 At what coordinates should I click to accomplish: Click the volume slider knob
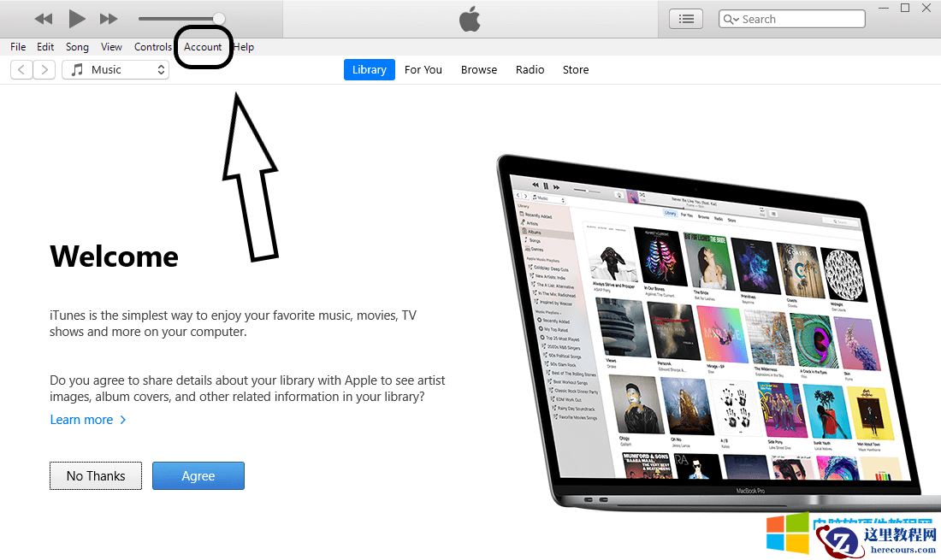pos(218,19)
